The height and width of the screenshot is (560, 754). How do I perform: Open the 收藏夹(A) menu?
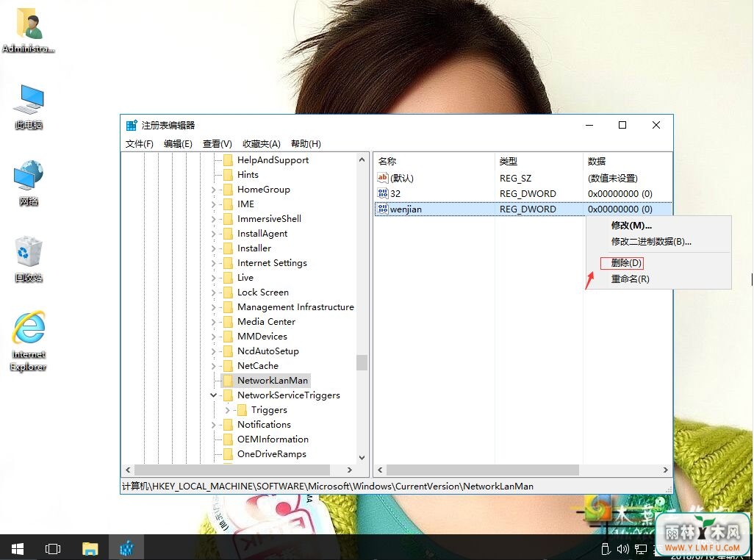(x=262, y=144)
